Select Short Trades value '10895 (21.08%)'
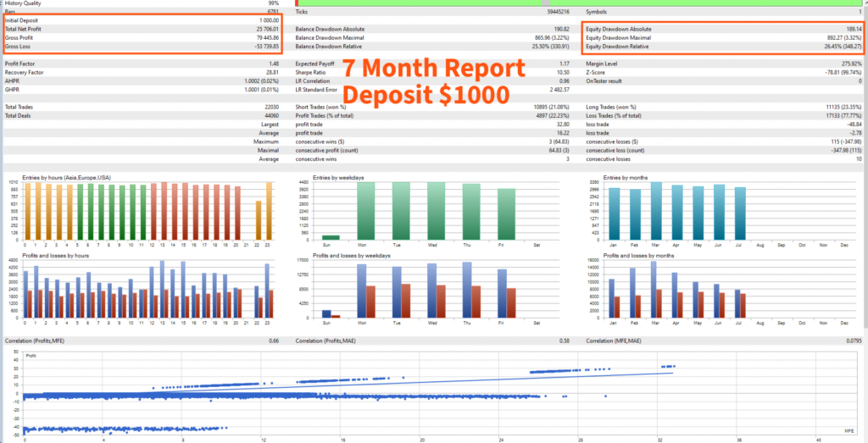Viewport: 868px width, 443px height. (x=552, y=107)
